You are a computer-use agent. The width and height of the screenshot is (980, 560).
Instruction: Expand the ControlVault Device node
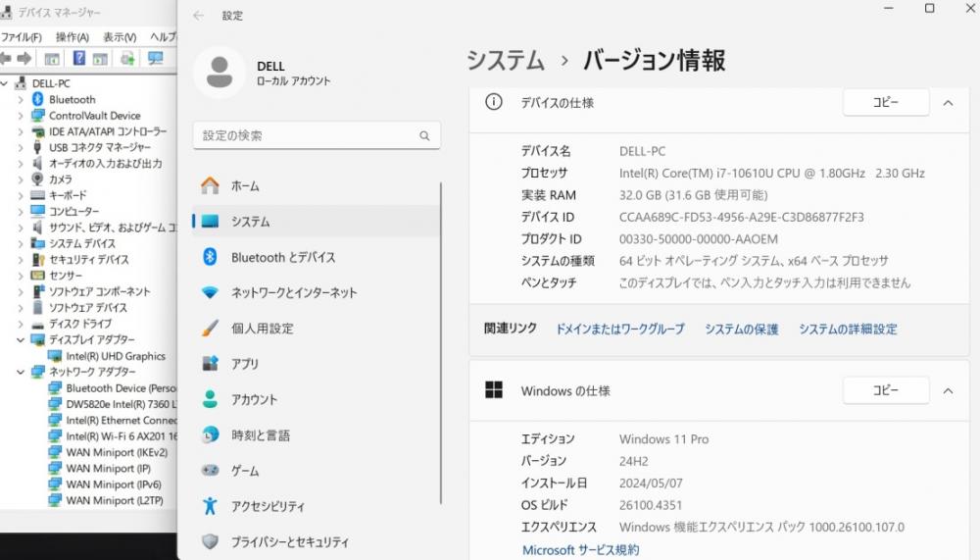(x=21, y=116)
